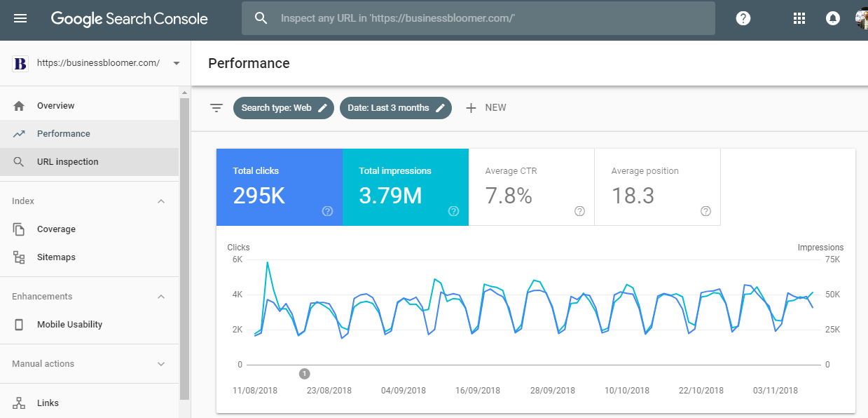Click the Performance trend icon
868x418 pixels.
(x=19, y=134)
